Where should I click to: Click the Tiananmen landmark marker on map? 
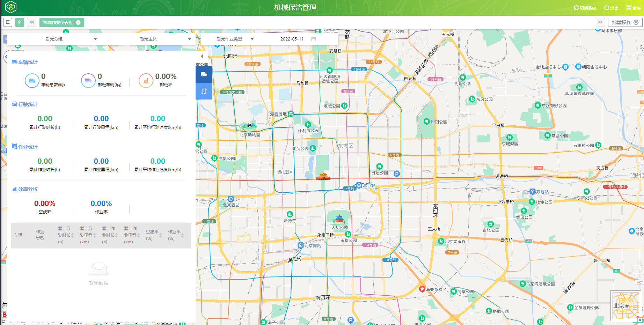323,176
